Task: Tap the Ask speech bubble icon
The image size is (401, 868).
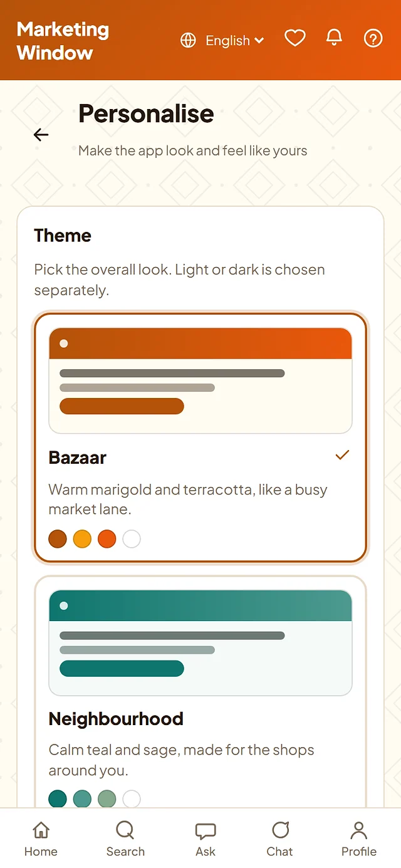Action: [206, 831]
